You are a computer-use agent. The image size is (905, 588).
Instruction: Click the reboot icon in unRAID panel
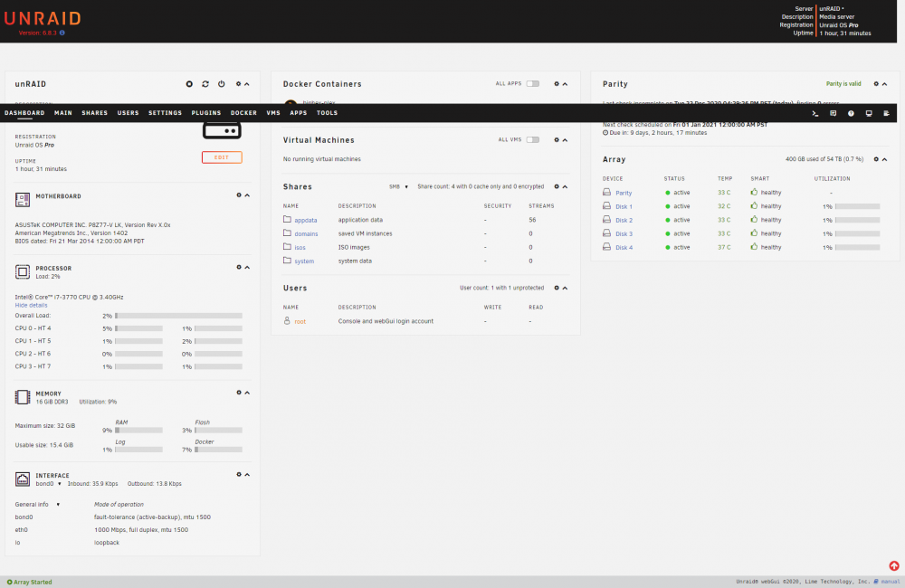[205, 84]
